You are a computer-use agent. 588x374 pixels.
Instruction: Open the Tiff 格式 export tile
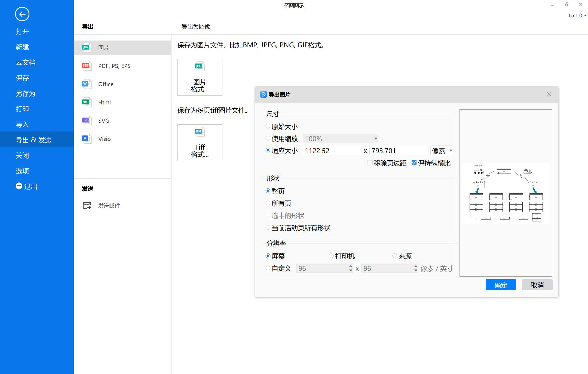tap(200, 143)
